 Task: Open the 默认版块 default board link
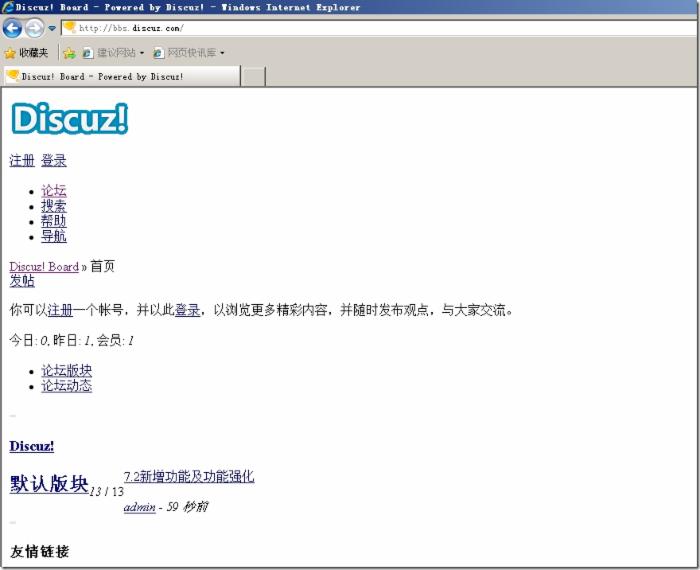(49, 484)
